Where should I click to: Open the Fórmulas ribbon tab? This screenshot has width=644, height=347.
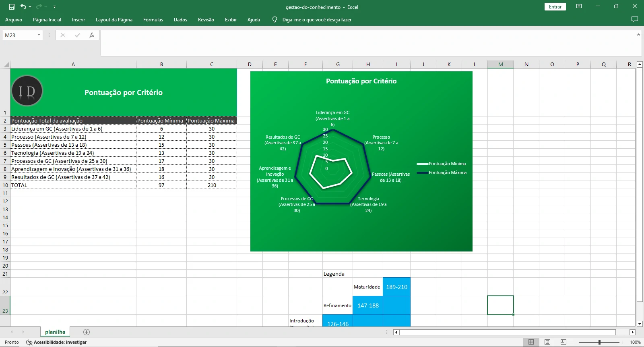pos(153,19)
